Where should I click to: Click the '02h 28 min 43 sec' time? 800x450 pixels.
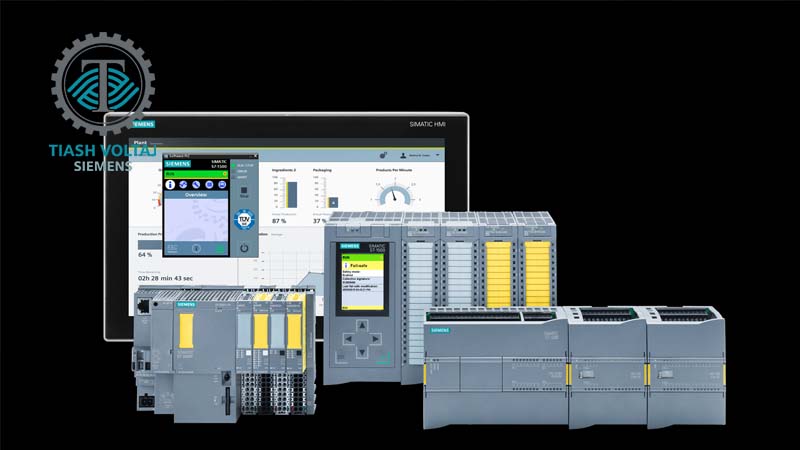click(x=166, y=279)
